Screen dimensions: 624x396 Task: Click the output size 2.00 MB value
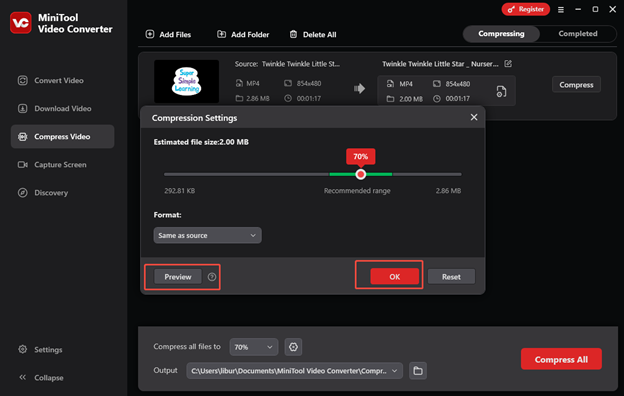[411, 99]
